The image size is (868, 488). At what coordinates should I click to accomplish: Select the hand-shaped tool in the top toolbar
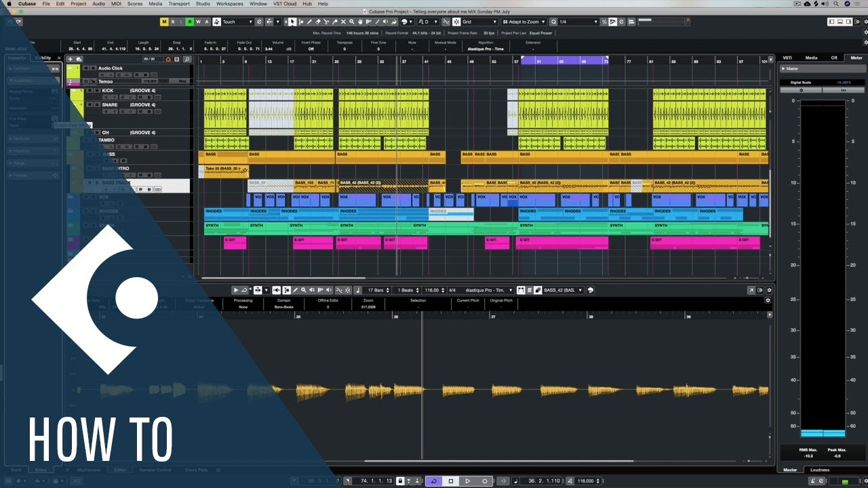coord(360,22)
